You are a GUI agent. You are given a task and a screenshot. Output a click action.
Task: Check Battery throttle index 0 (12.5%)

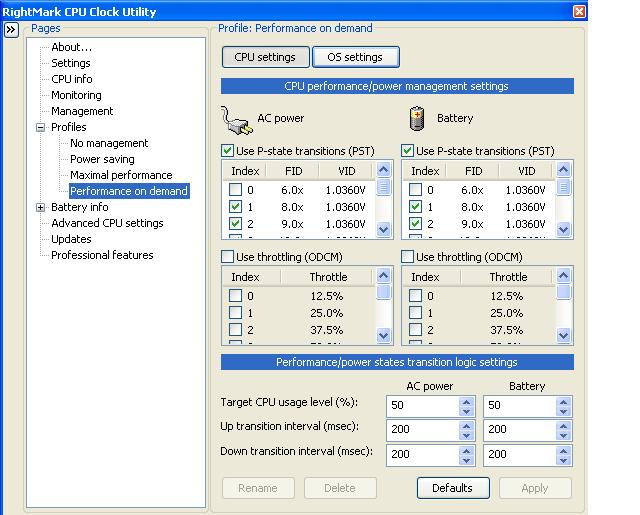pyautogui.click(x=416, y=295)
